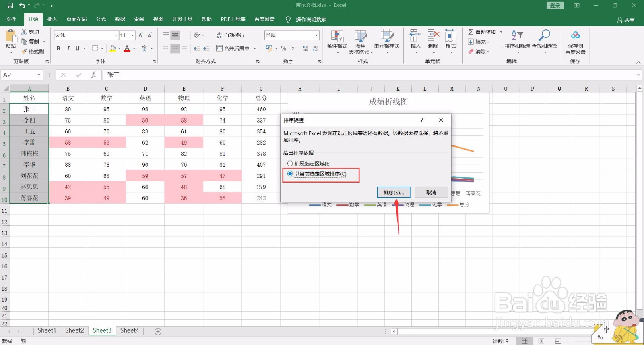Toggle Wrap Text option
This screenshot has height=345, width=644.
click(230, 35)
